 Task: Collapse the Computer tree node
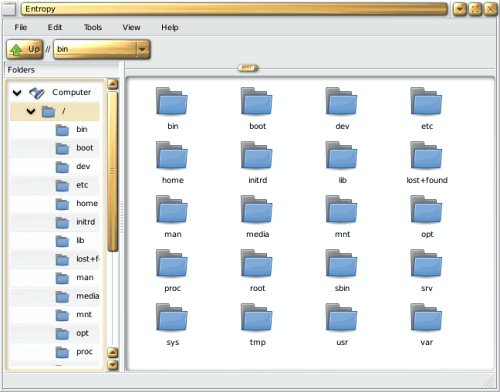(x=17, y=93)
